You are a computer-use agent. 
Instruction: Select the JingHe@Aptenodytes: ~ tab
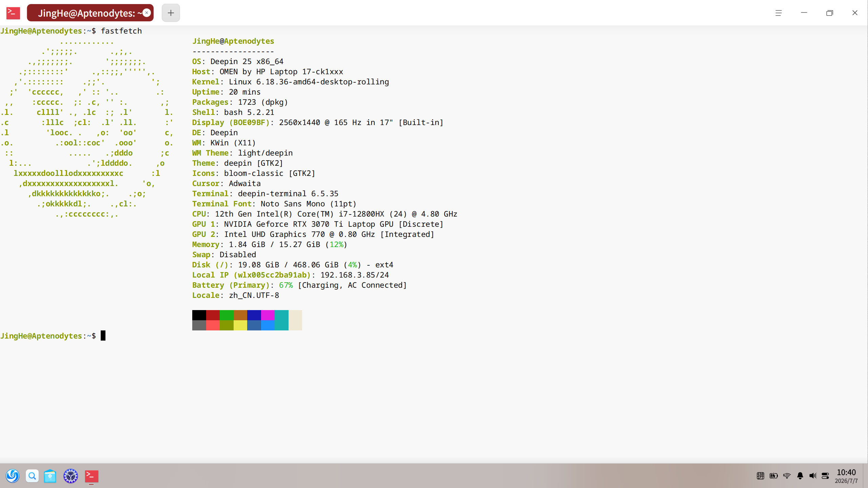pyautogui.click(x=90, y=13)
